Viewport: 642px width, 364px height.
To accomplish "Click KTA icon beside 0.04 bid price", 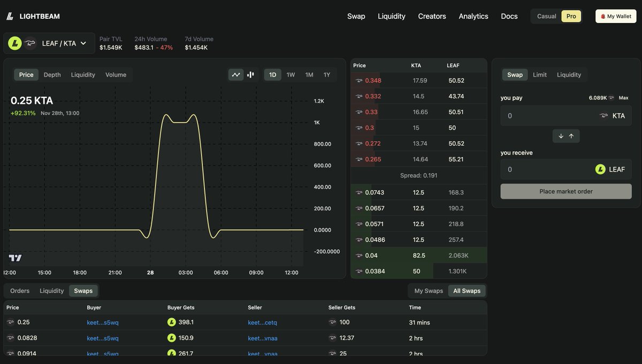I will [359, 255].
